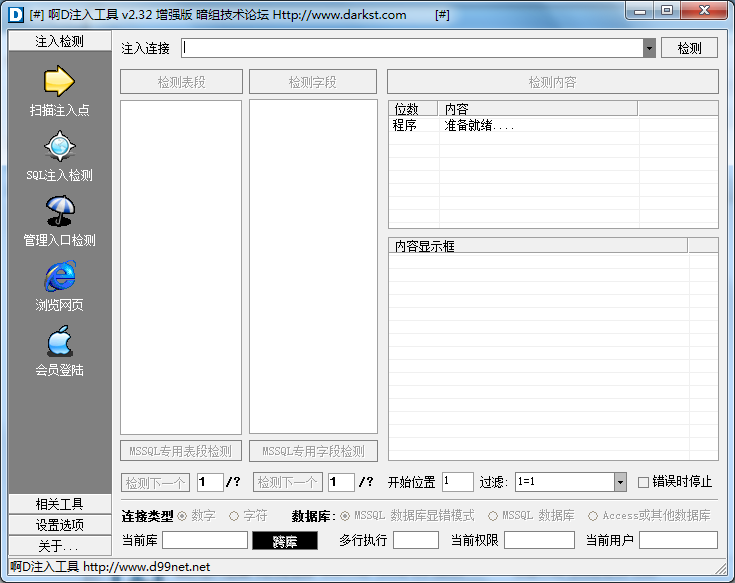Viewport: 735px width, 583px height.
Task: Click the 位数 column header
Action: [x=413, y=109]
